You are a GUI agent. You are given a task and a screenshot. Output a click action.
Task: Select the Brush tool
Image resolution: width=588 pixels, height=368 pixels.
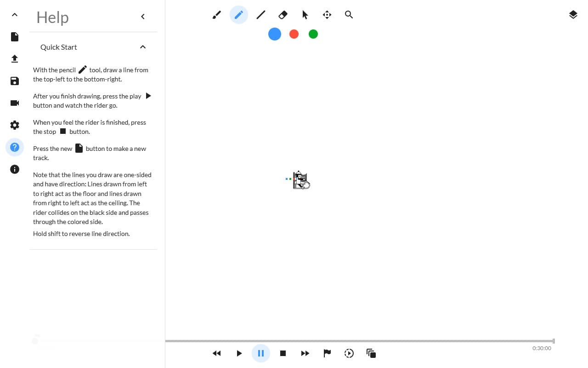217,15
